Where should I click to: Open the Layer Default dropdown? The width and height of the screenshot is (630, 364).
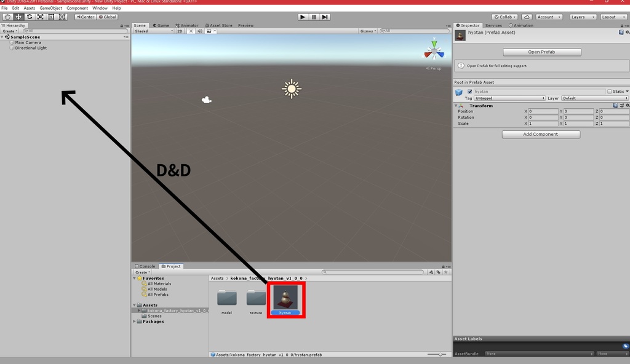[595, 98]
